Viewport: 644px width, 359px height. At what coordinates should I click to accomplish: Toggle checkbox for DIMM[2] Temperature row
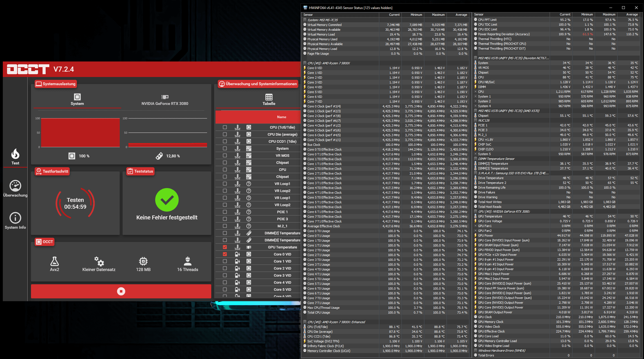(x=225, y=233)
